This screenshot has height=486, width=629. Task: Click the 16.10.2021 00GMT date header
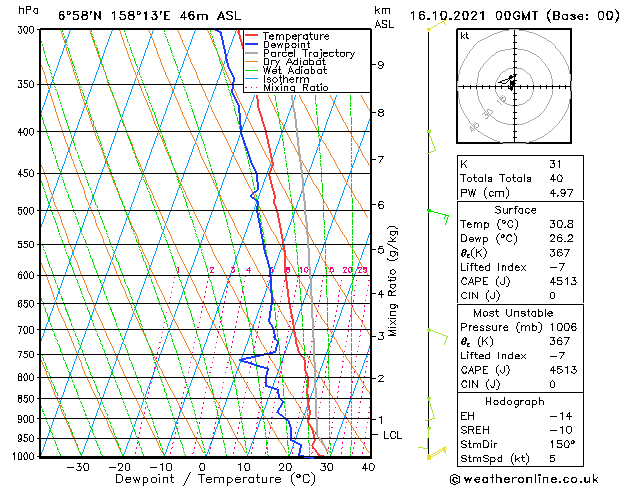473,16
